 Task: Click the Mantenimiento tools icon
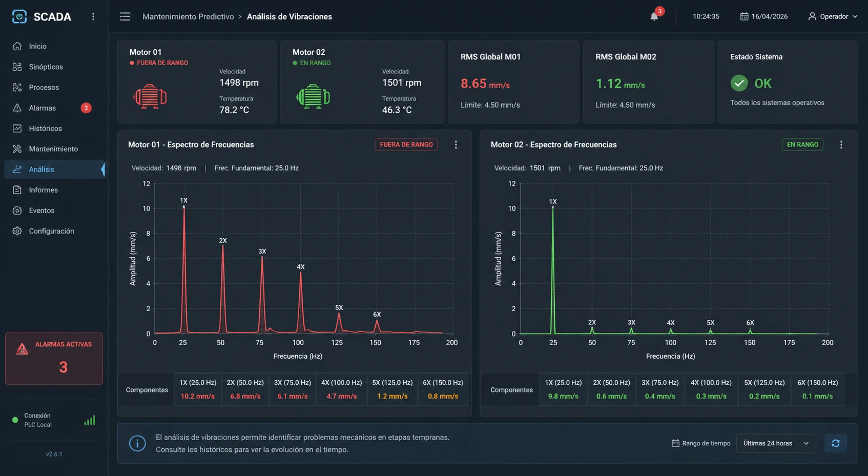pos(17,149)
